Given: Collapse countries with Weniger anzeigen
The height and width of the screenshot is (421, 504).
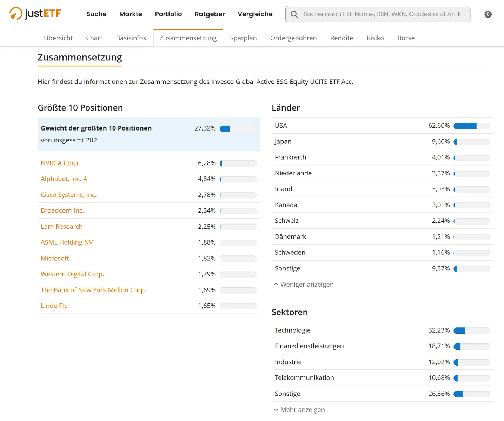Looking at the screenshot, I should (304, 285).
